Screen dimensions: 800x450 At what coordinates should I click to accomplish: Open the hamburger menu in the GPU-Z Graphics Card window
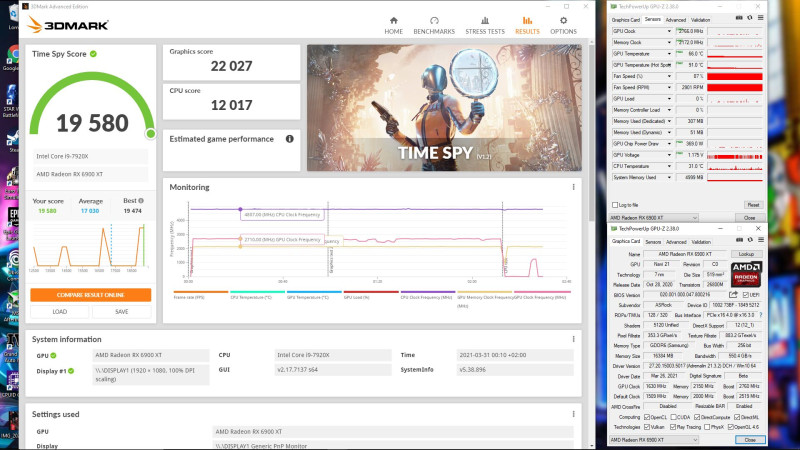[x=761, y=240]
